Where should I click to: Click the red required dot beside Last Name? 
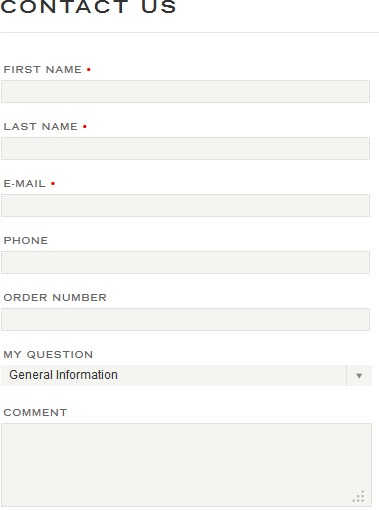(85, 127)
